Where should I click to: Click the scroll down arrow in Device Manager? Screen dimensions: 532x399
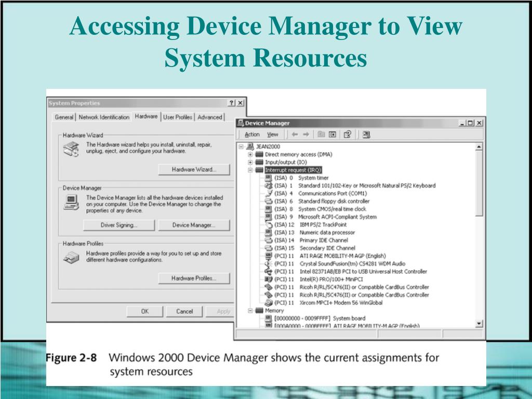coord(478,323)
